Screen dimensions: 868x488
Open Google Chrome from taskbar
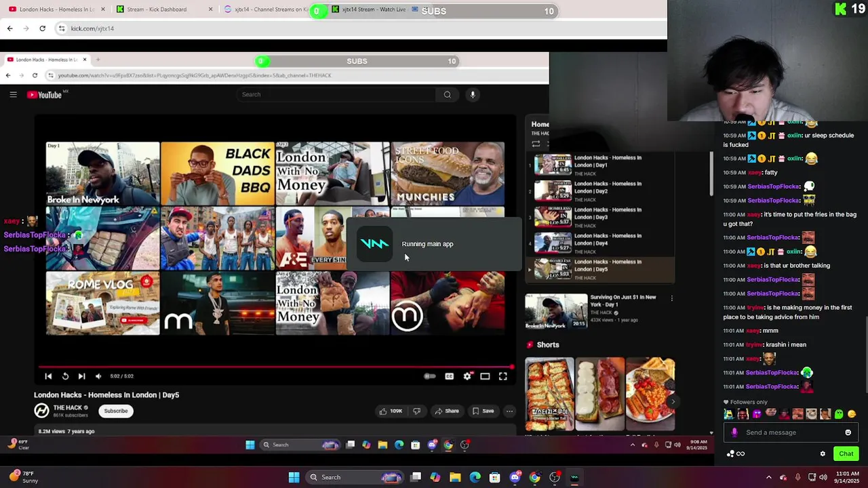534,477
